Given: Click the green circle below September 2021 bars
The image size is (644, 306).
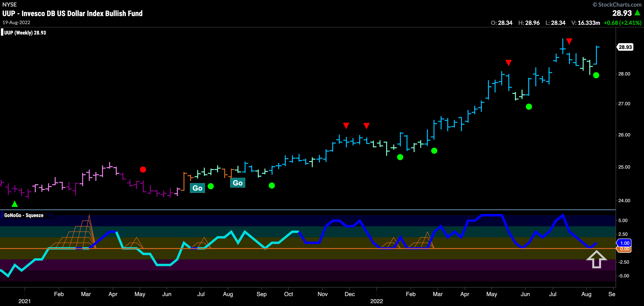Looking at the screenshot, I should point(272,186).
